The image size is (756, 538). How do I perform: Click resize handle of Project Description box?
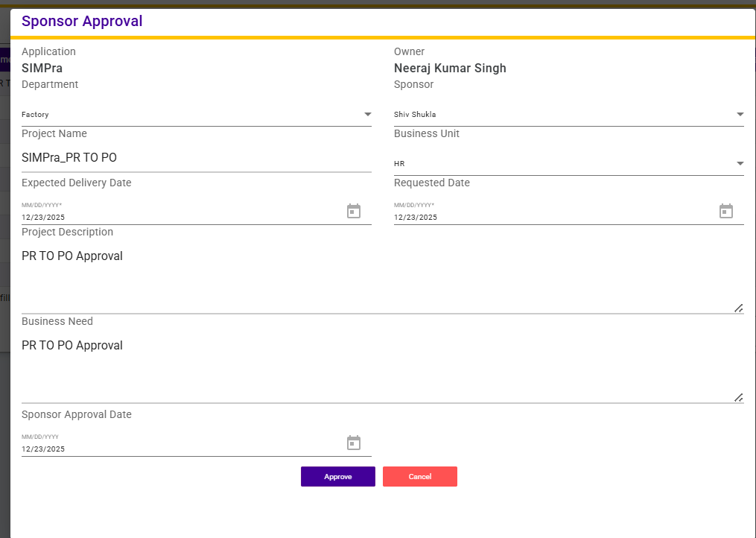coord(738,308)
